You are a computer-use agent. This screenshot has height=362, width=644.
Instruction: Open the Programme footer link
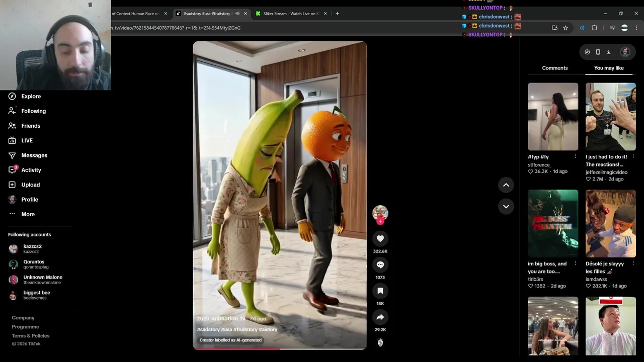[x=25, y=327]
